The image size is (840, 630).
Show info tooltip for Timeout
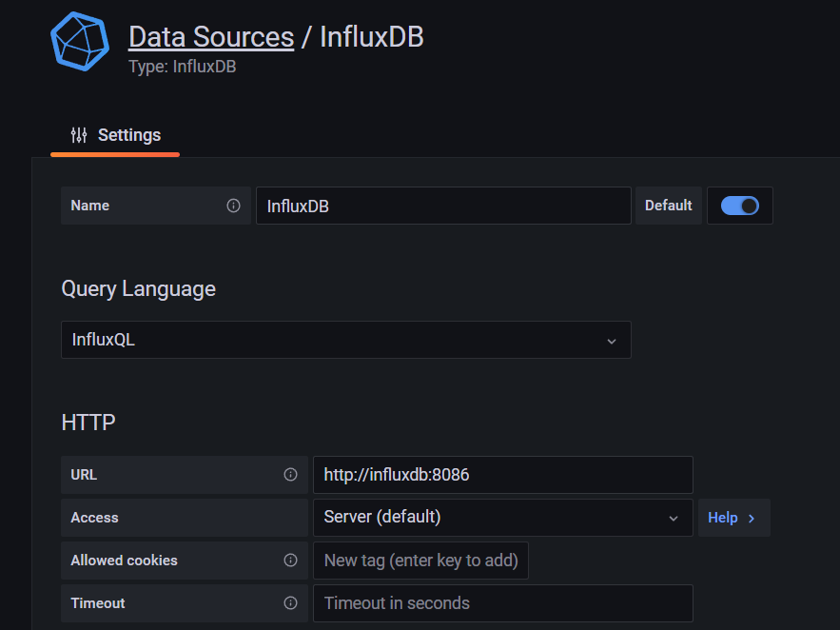(290, 603)
